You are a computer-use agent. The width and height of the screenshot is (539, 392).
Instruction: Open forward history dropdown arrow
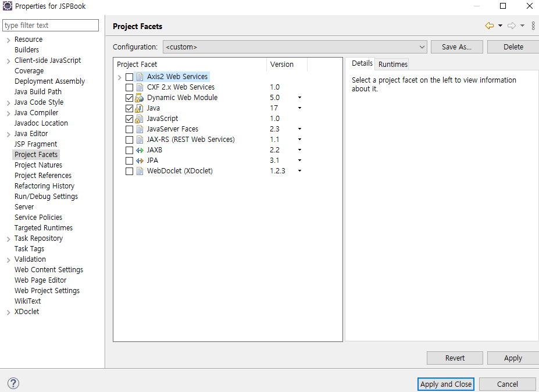coord(522,26)
